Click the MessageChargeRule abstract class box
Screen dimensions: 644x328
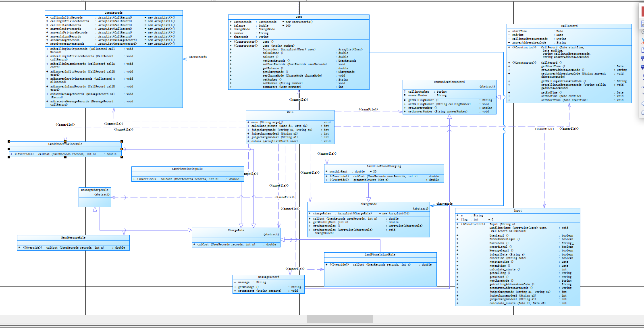(95, 197)
